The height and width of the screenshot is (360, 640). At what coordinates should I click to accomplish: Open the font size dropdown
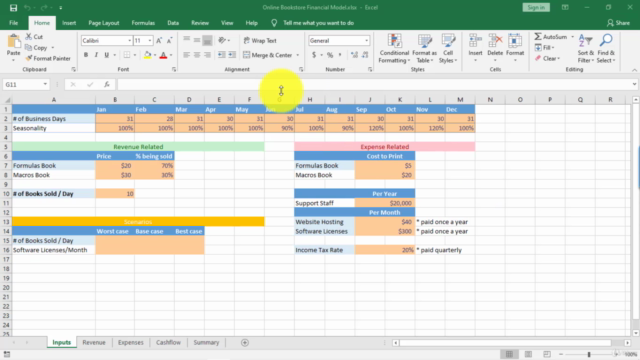[x=150, y=40]
